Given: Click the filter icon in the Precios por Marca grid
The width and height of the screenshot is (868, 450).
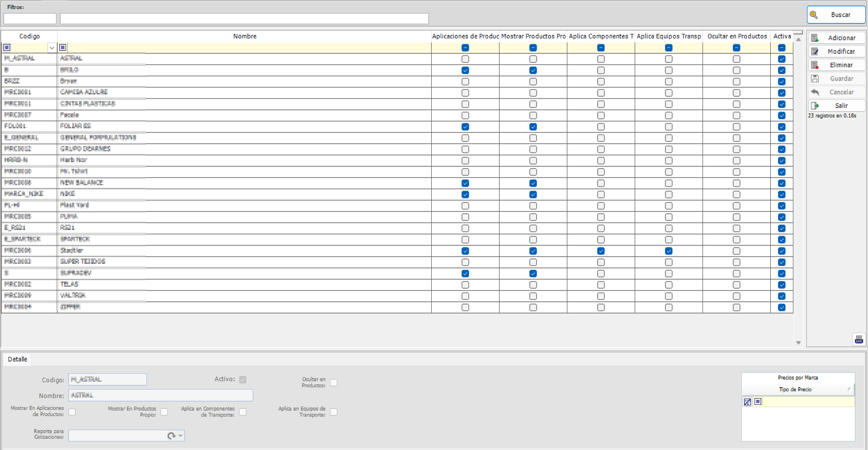Looking at the screenshot, I should coord(747,401).
